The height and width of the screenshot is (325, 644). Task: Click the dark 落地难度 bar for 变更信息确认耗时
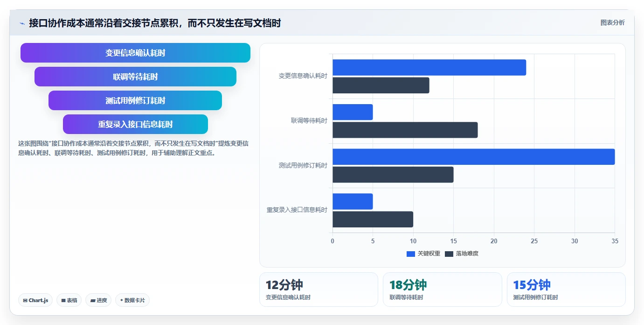[x=381, y=85]
